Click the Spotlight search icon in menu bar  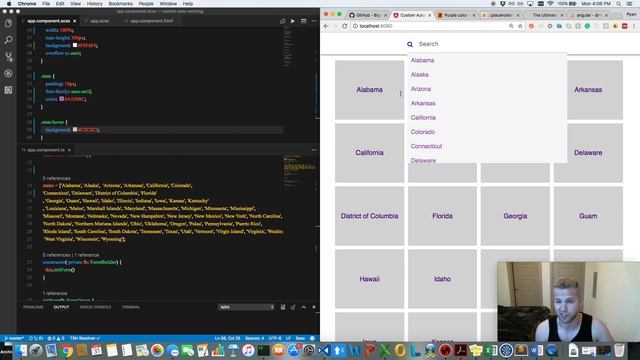(x=619, y=4)
